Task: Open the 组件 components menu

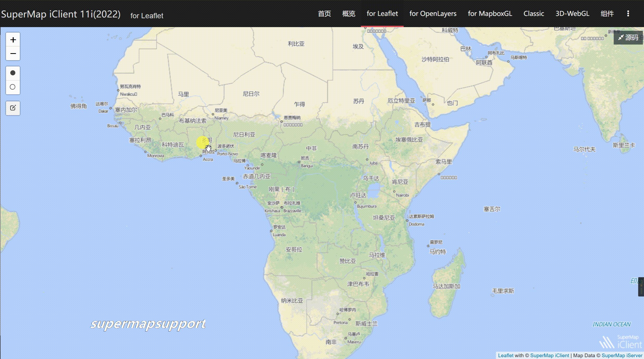Action: (607, 14)
